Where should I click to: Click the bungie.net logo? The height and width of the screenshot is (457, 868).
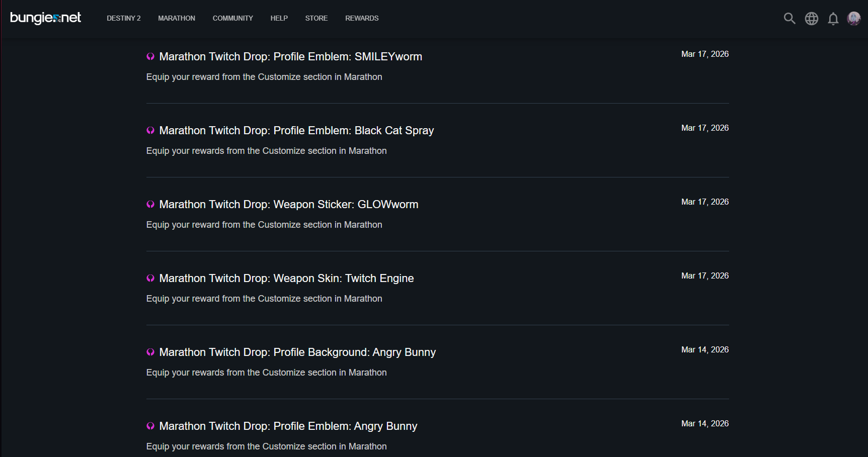[x=45, y=18]
